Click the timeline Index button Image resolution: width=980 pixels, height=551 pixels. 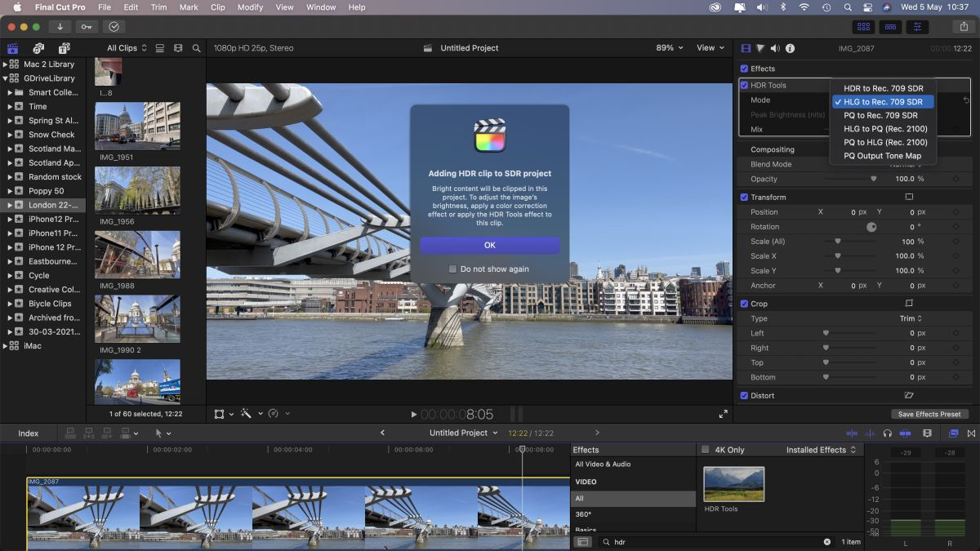[x=29, y=433]
